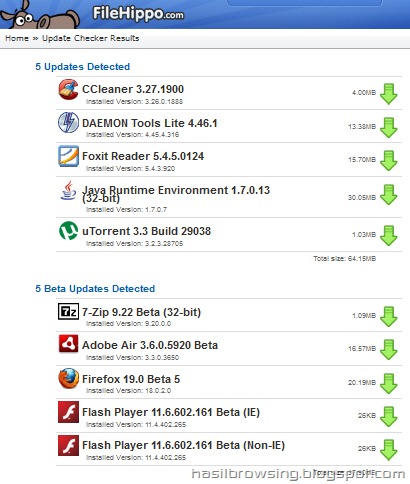Go to Home breadcrumb link

coord(17,38)
